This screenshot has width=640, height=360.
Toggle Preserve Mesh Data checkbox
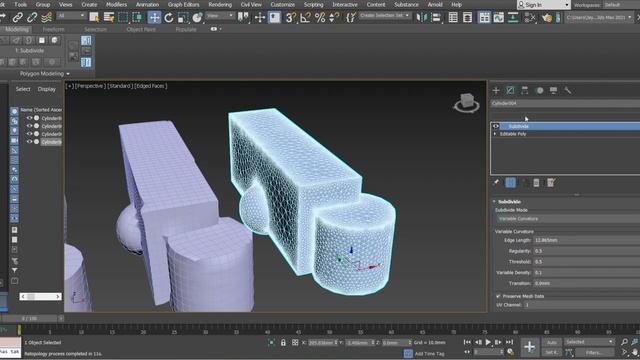point(498,296)
